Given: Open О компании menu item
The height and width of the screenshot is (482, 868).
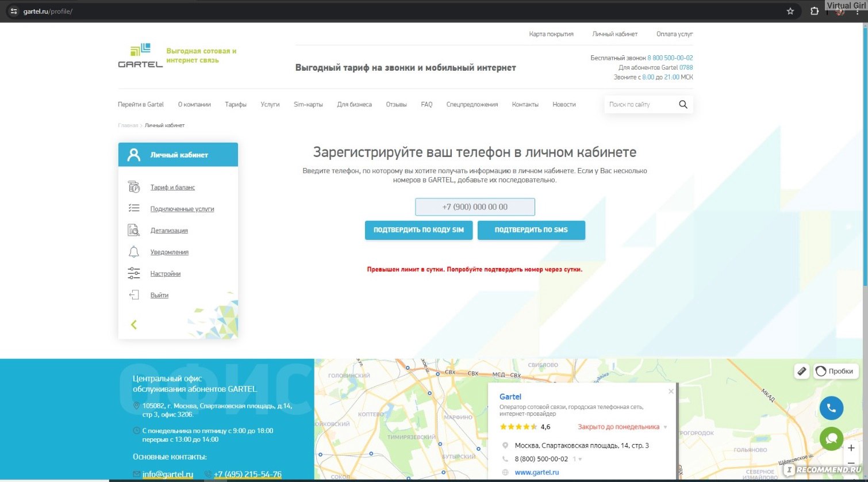Looking at the screenshot, I should (x=194, y=104).
